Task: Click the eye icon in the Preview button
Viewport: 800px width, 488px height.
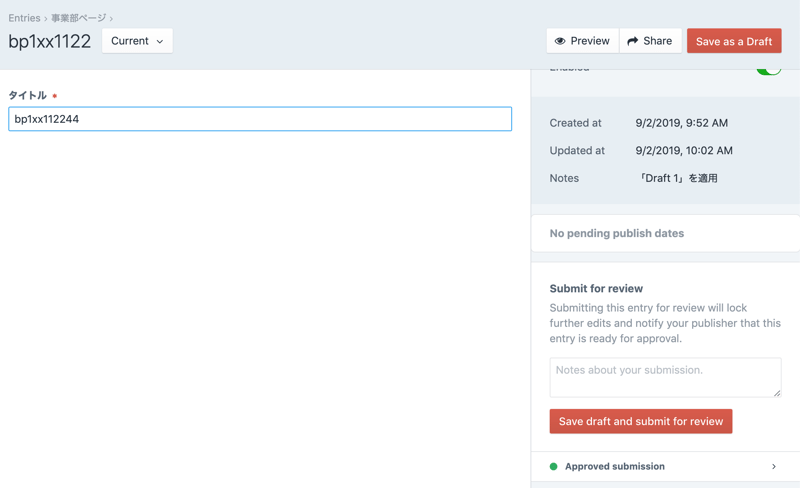Action: pyautogui.click(x=560, y=41)
